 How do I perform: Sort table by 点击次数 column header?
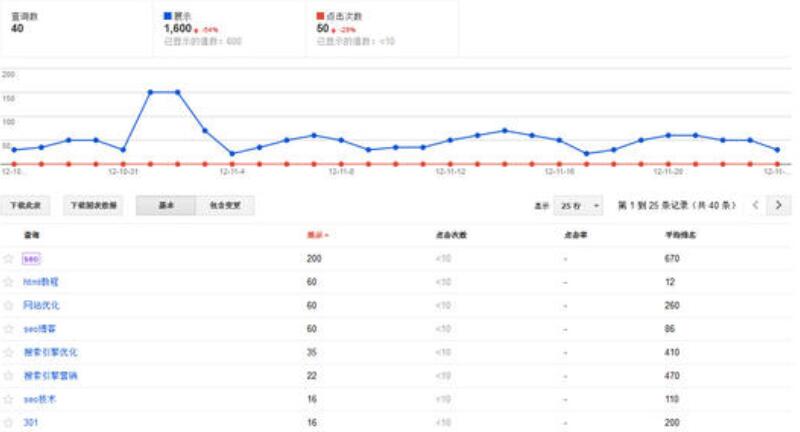451,235
